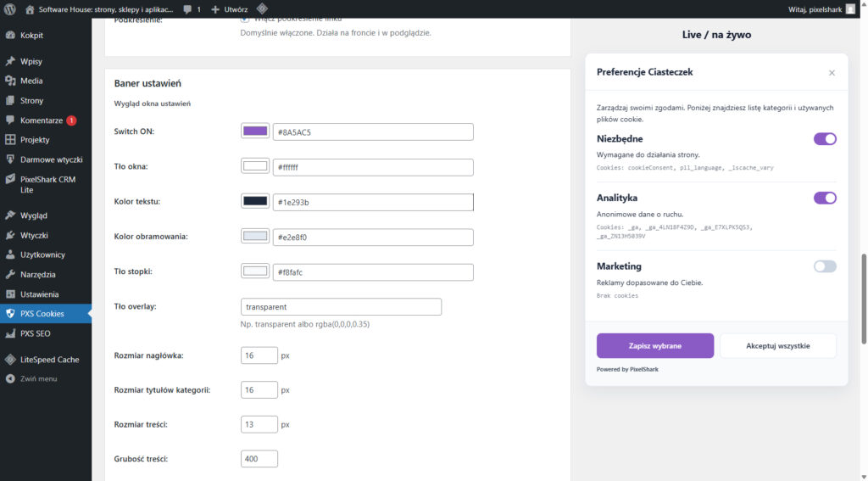Click the LiteSpeed Cache icon in sidebar
Screen dimensions: 868x481
10,360
